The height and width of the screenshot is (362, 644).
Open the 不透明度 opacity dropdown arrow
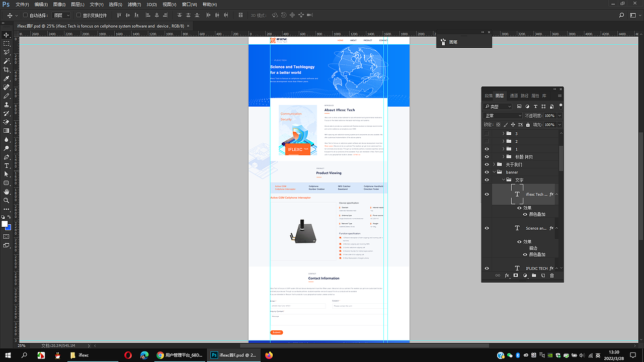pos(559,116)
